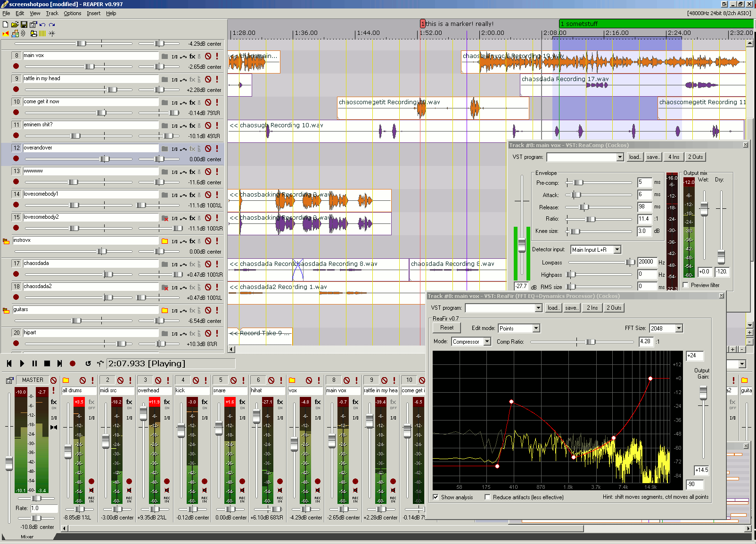Start recording with transport record button

click(73, 363)
